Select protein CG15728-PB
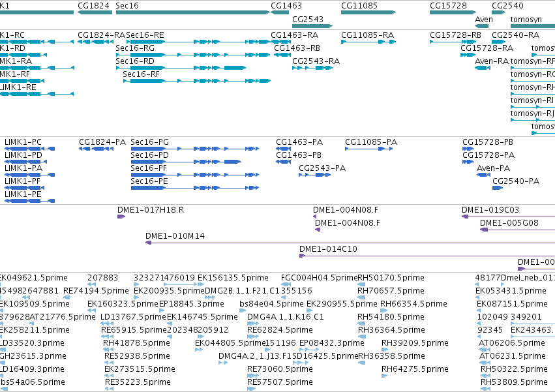Viewport: 555px width, 392px height. [488, 142]
